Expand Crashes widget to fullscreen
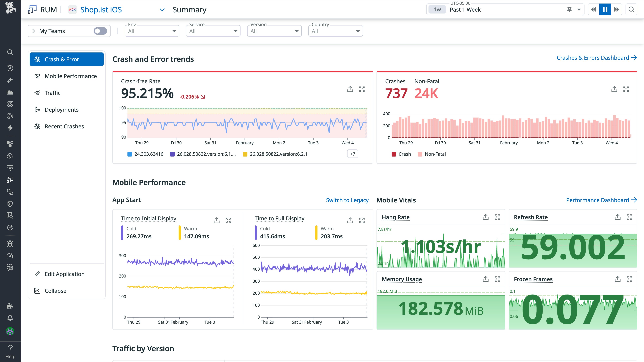The width and height of the screenshot is (644, 362). (x=626, y=89)
